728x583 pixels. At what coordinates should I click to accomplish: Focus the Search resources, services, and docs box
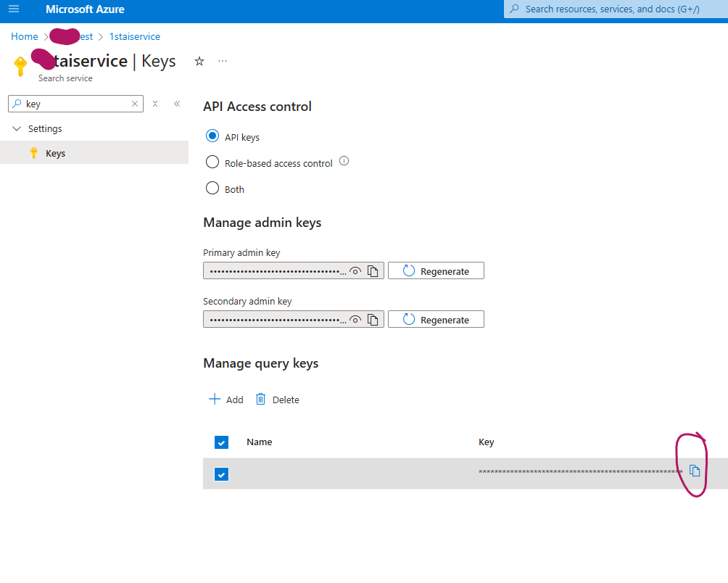coord(616,9)
